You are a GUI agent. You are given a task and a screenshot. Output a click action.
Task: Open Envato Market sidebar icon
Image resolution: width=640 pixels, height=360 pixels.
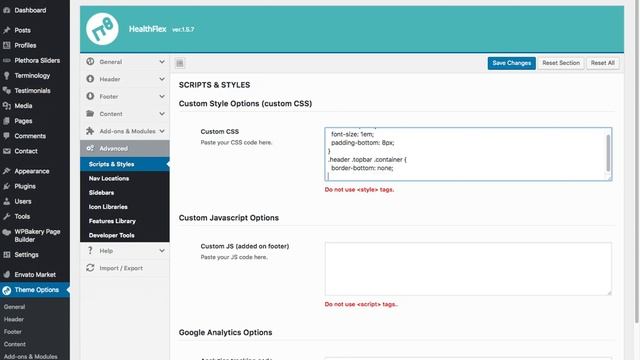coord(7,274)
